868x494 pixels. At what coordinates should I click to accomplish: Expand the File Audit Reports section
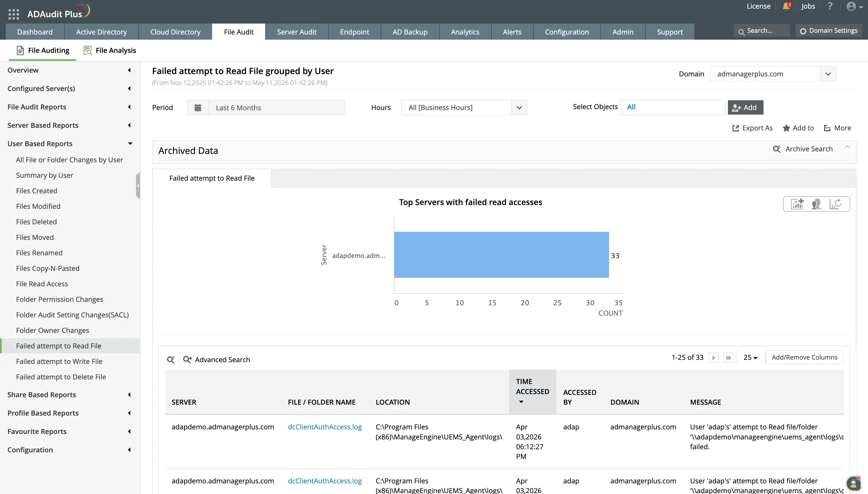pyautogui.click(x=70, y=107)
